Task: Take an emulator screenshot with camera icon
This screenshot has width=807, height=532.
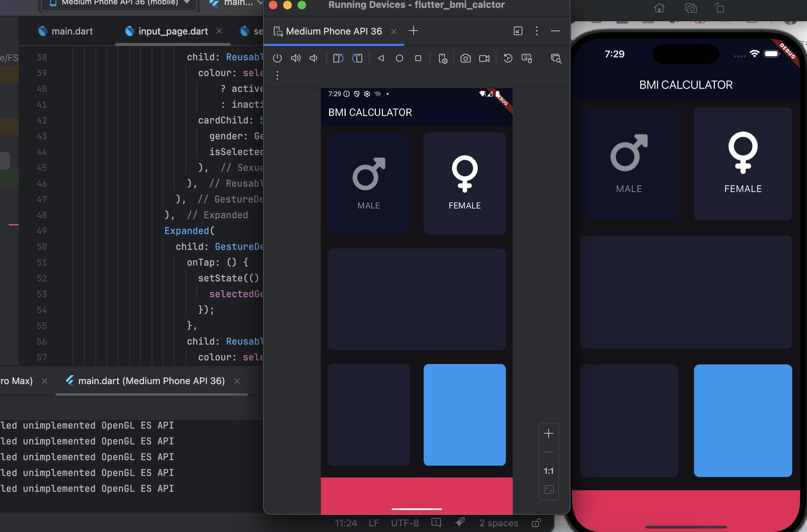Action: coord(465,58)
